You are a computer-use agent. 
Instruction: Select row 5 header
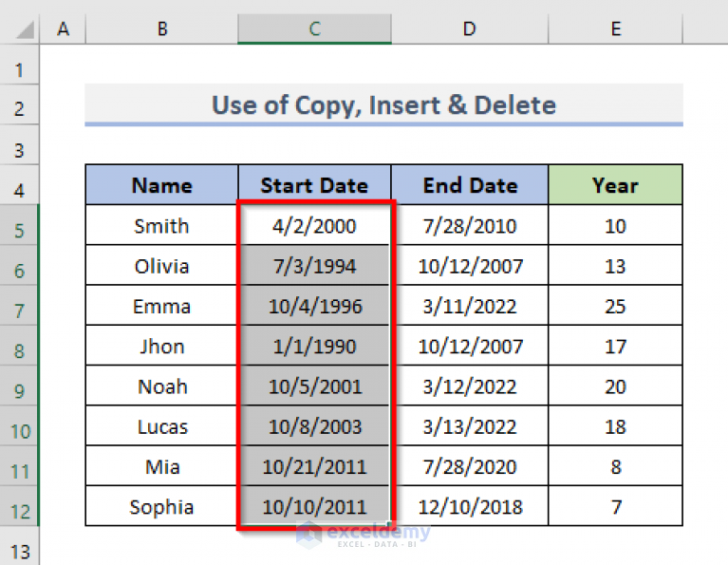tap(19, 225)
